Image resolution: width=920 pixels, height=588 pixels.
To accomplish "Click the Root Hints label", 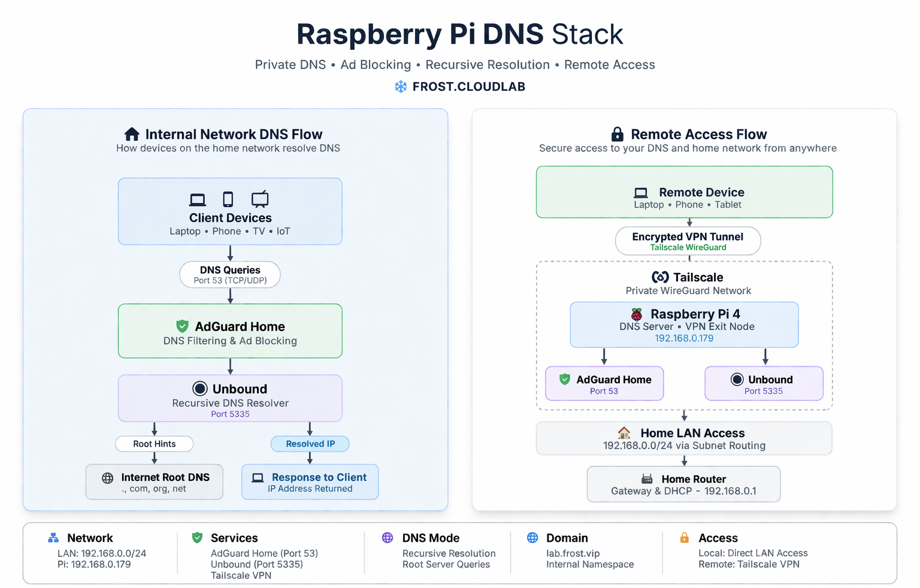I will pyautogui.click(x=154, y=444).
